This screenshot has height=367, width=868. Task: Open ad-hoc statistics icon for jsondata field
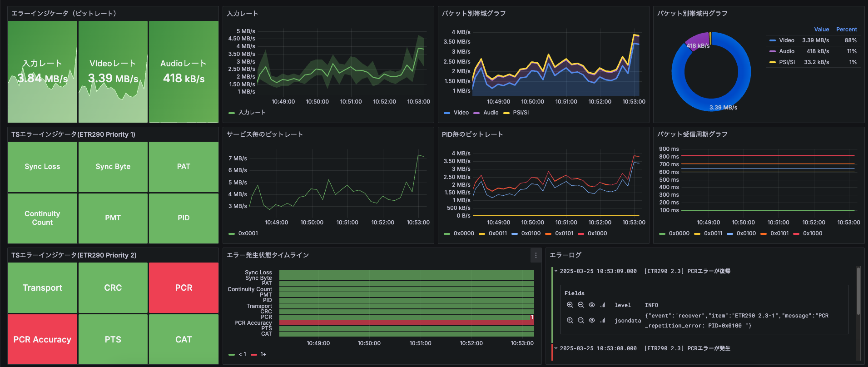click(603, 320)
